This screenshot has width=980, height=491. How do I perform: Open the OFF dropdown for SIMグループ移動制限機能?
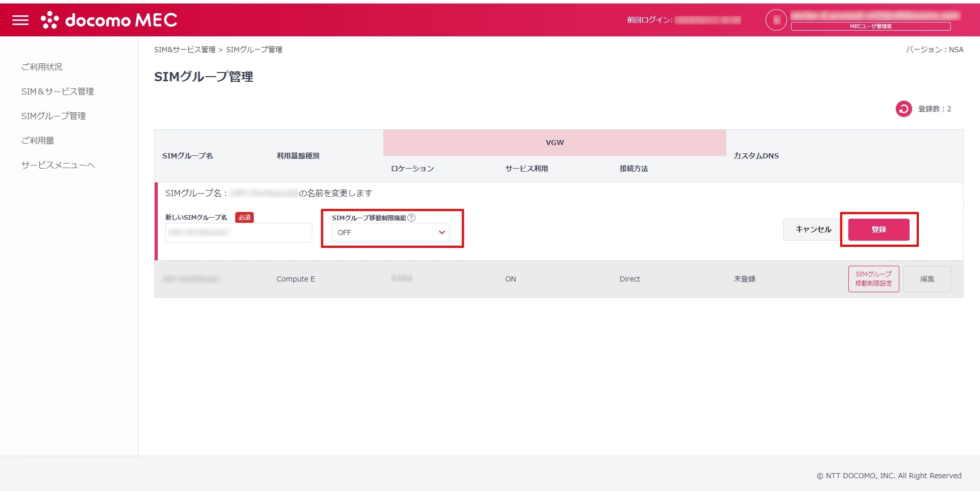pos(390,232)
